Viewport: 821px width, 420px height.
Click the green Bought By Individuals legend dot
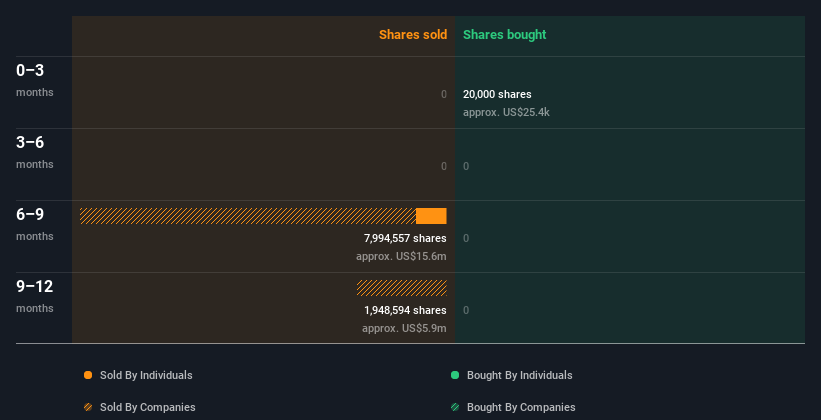coord(455,375)
